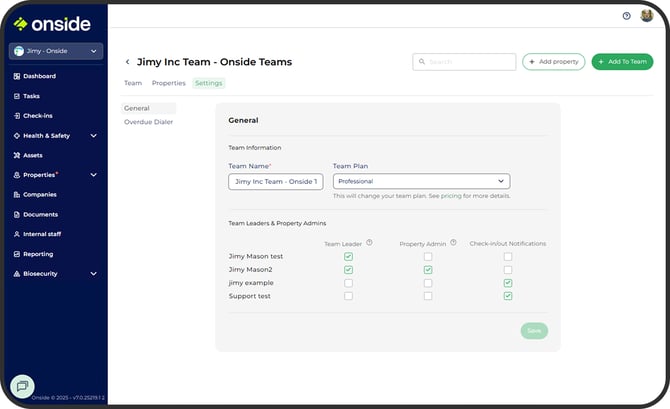Click the Onside logo
The width and height of the screenshot is (670, 409).
(52, 24)
